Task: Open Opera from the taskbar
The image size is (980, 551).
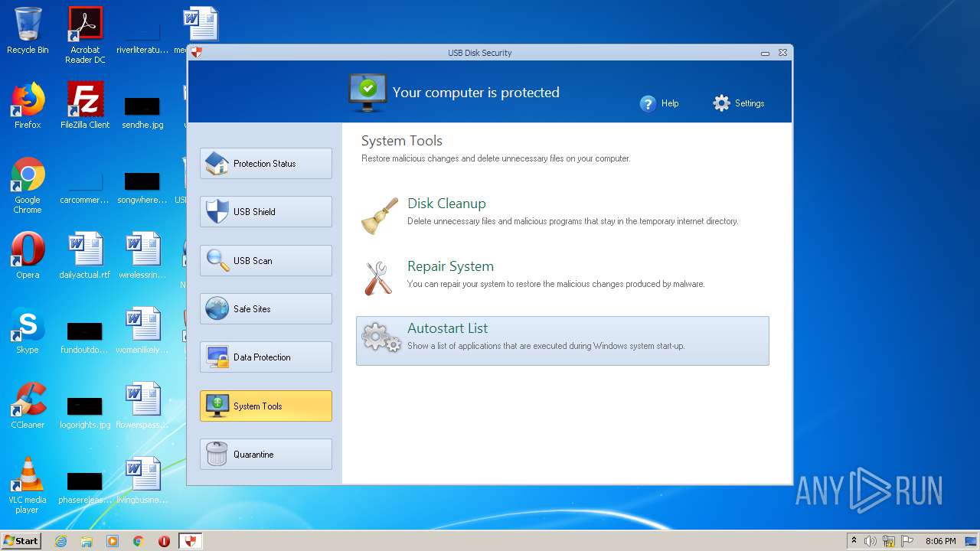Action: [x=164, y=541]
